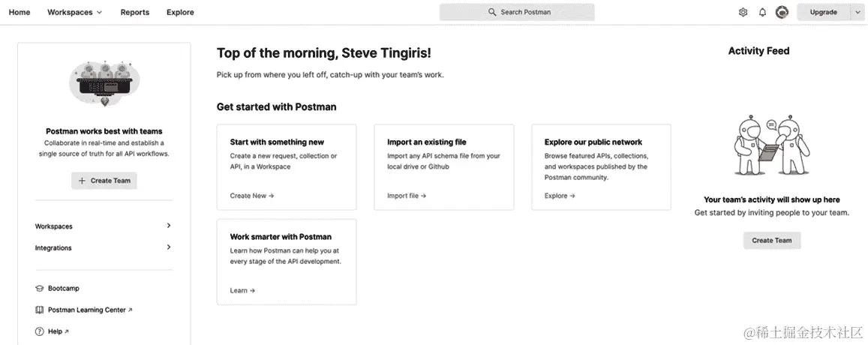The image size is (868, 345).
Task: Open the Reports tab
Action: 135,12
